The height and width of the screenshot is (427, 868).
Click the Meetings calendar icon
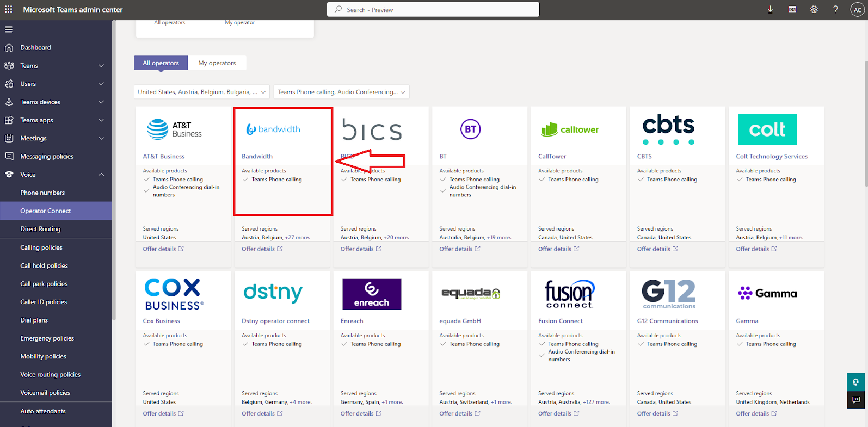(9, 138)
